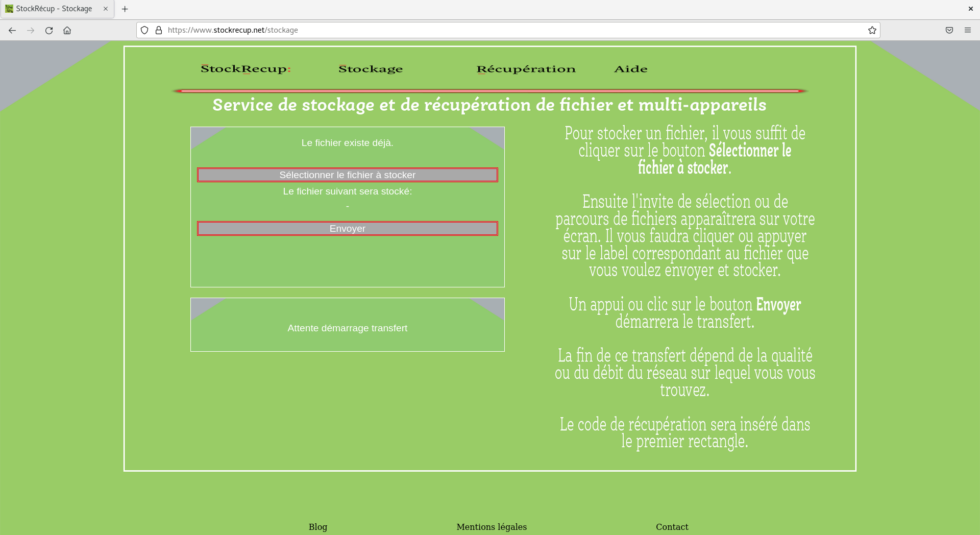Viewport: 980px width, 535px height.
Task: Bookmark this page with the star
Action: [x=872, y=30]
